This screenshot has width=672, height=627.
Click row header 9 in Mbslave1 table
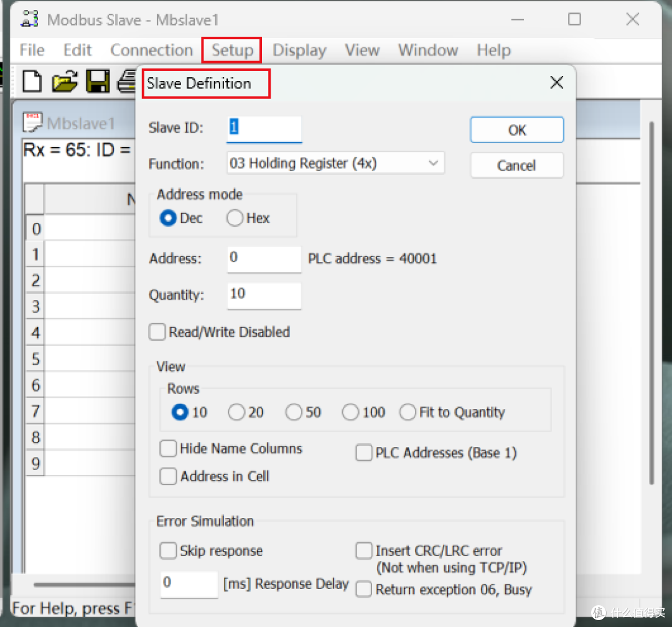coord(35,463)
